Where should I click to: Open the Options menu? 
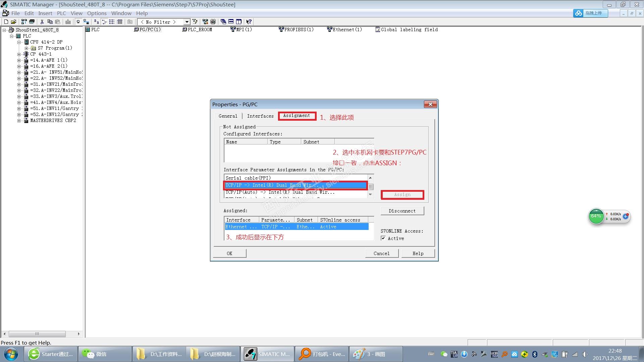pos(97,13)
